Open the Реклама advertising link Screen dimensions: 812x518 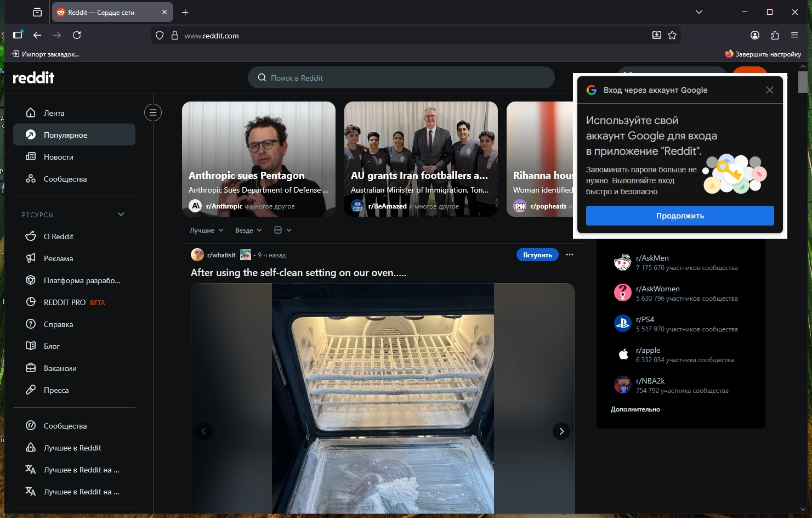[x=74, y=258]
